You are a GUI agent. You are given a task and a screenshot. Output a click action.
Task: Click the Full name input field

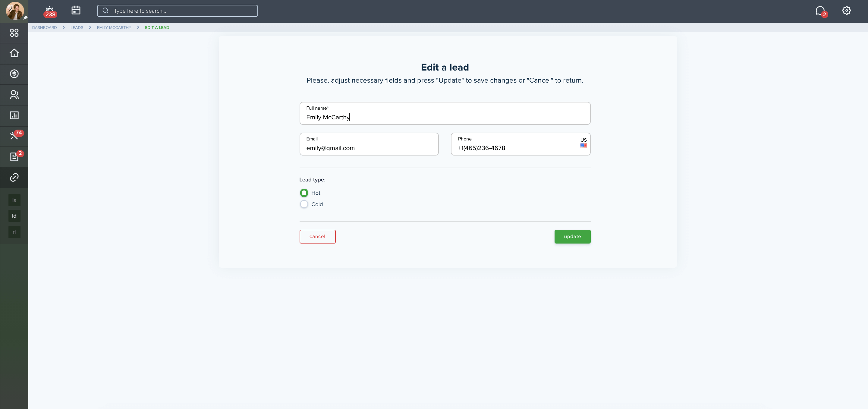(x=445, y=113)
